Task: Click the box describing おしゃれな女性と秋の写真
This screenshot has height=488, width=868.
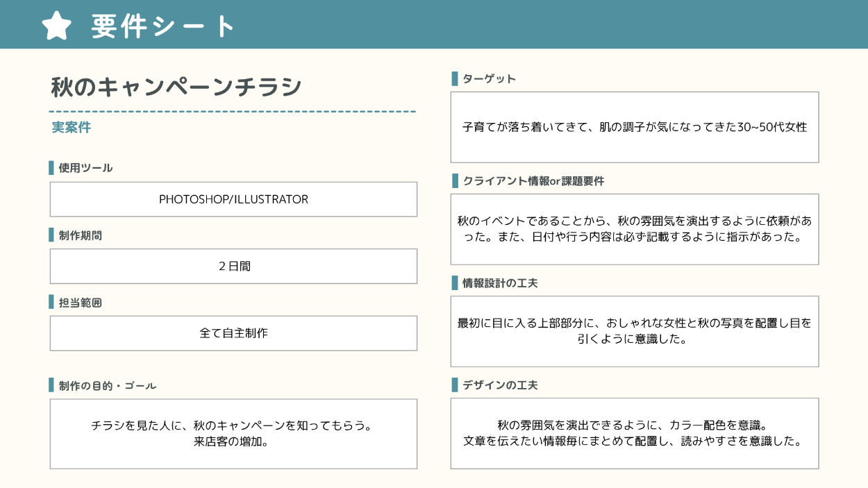Action: [x=634, y=331]
